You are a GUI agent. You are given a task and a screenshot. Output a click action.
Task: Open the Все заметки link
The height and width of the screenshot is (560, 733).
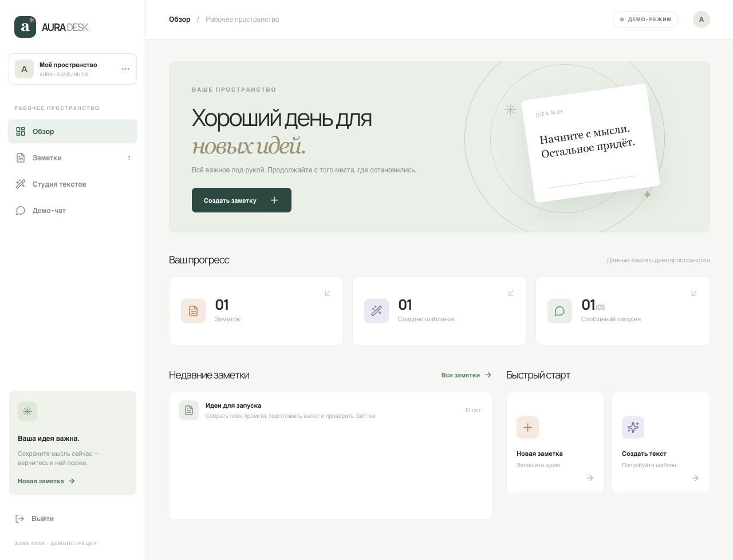[x=466, y=375]
